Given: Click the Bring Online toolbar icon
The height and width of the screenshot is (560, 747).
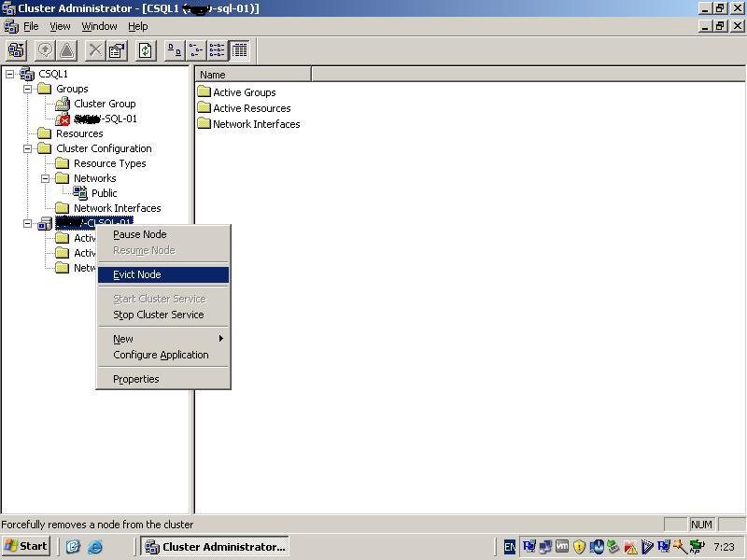Looking at the screenshot, I should tap(45, 50).
